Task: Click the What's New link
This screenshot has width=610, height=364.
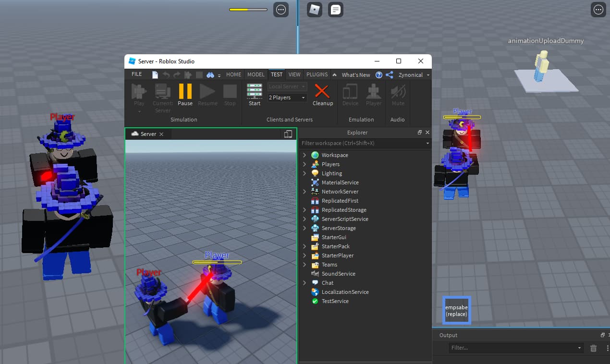Action: [x=356, y=75]
